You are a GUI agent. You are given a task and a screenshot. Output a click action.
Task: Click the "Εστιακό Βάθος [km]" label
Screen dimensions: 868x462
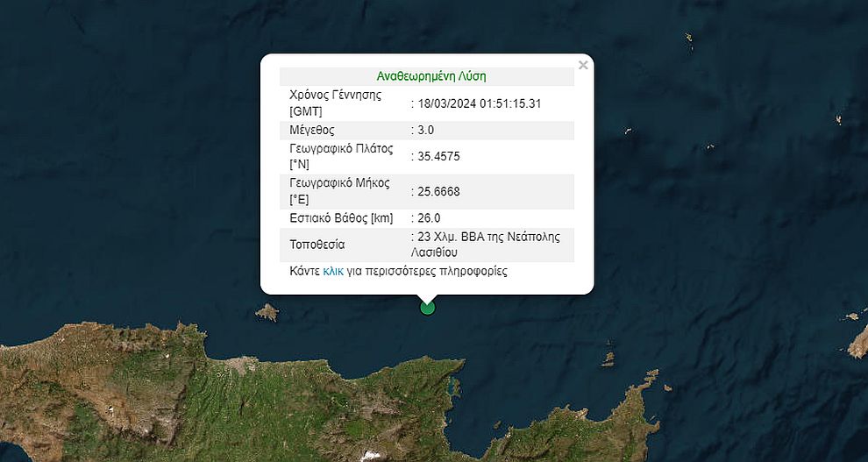341,218
